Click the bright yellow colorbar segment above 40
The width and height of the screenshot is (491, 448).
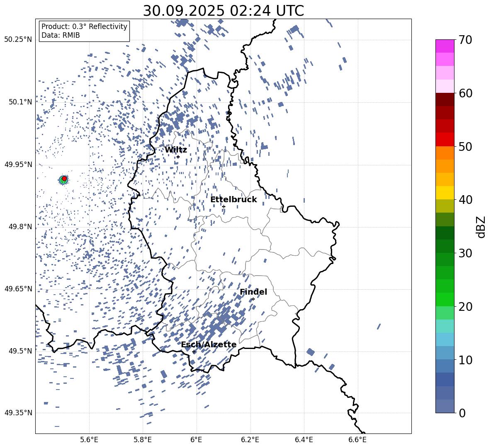[445, 193]
